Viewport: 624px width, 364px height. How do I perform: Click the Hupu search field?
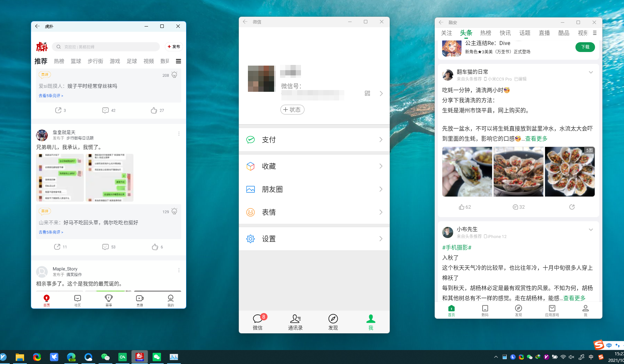[106, 47]
